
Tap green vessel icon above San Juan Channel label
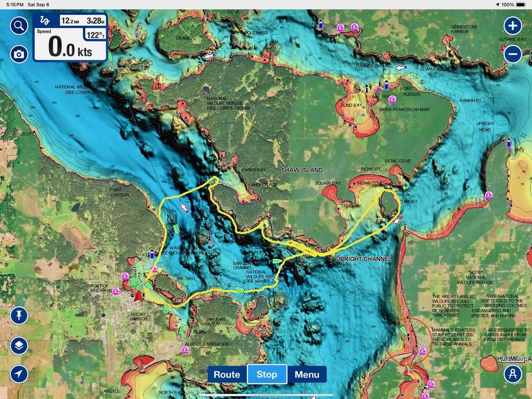[x=277, y=261]
